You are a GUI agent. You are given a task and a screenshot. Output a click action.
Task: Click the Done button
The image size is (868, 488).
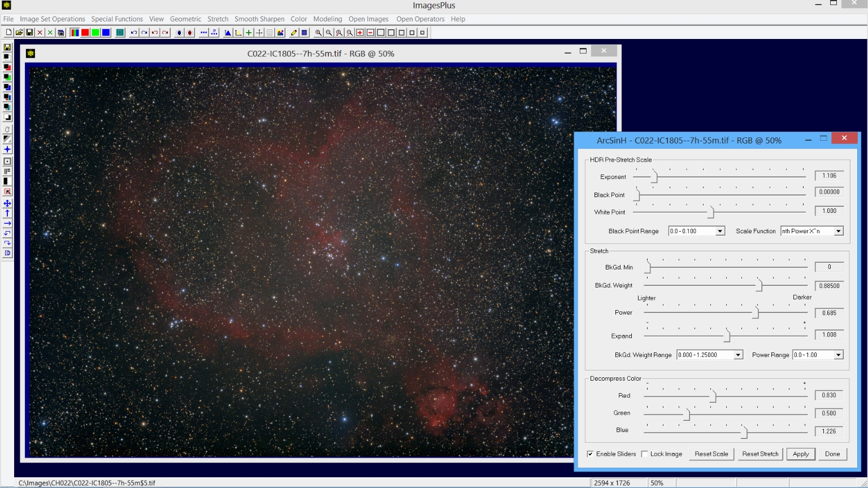832,454
